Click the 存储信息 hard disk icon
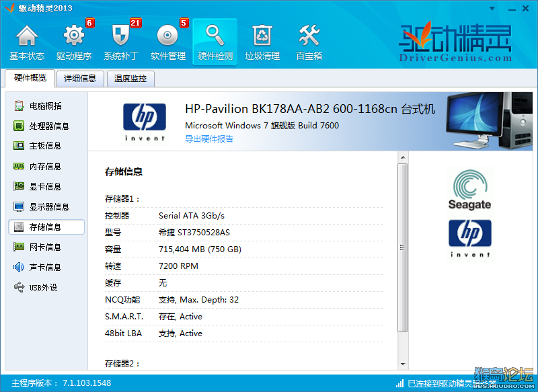The width and height of the screenshot is (538, 392). (x=19, y=227)
